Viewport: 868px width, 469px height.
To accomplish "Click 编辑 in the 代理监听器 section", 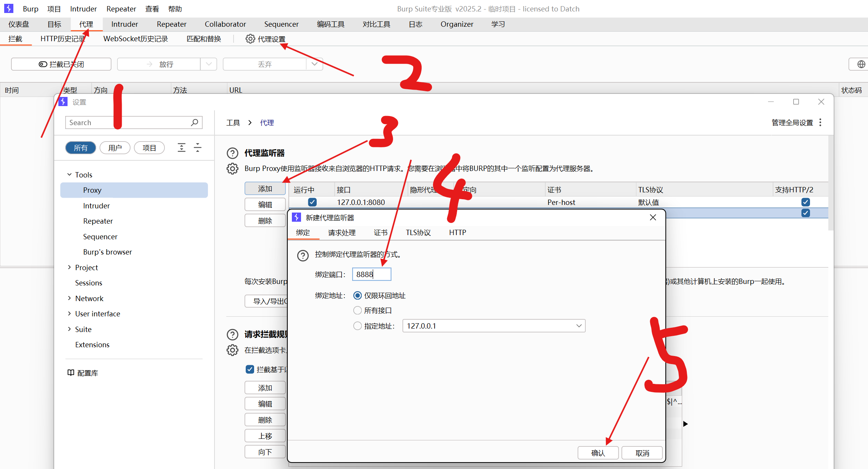I will (x=265, y=205).
